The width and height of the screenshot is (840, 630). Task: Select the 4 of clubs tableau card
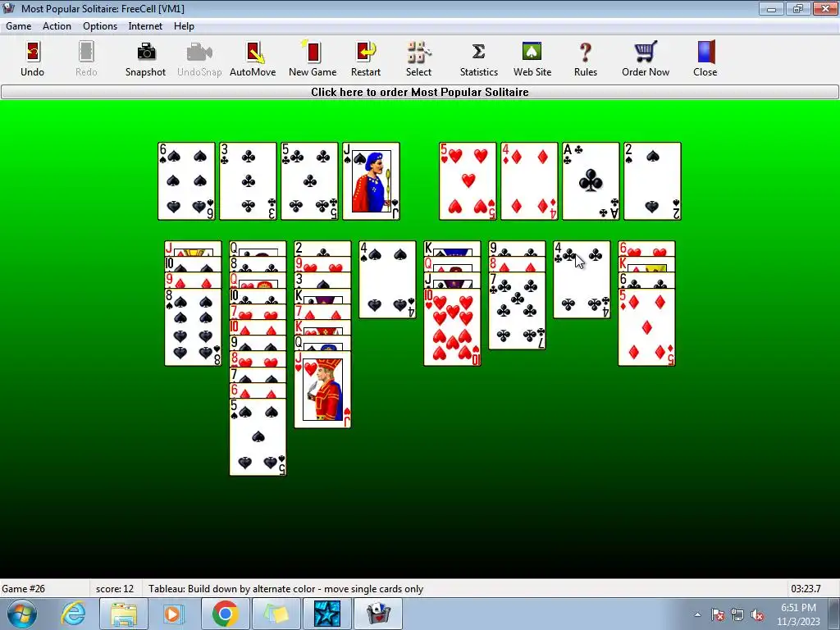tap(582, 280)
